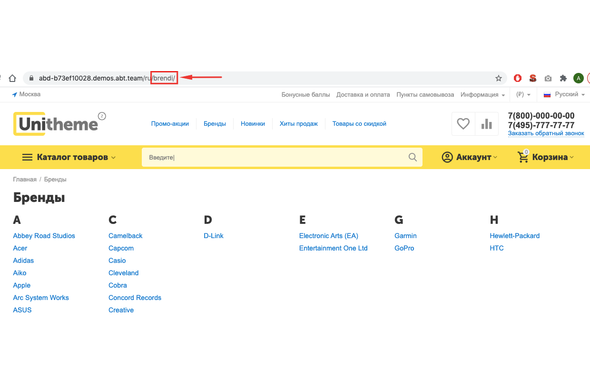Open the Русский language dropdown
This screenshot has height=391, width=590.
click(570, 94)
